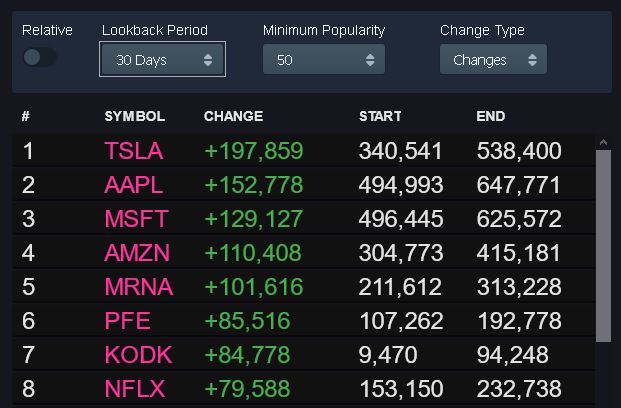This screenshot has height=408, width=621.
Task: Click the TSLA change value +197,859
Action: (253, 152)
